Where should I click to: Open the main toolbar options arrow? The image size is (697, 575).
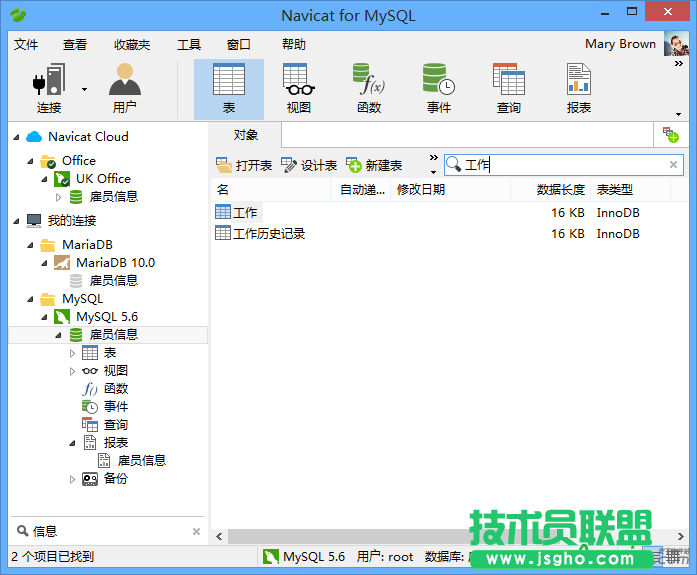click(x=678, y=114)
